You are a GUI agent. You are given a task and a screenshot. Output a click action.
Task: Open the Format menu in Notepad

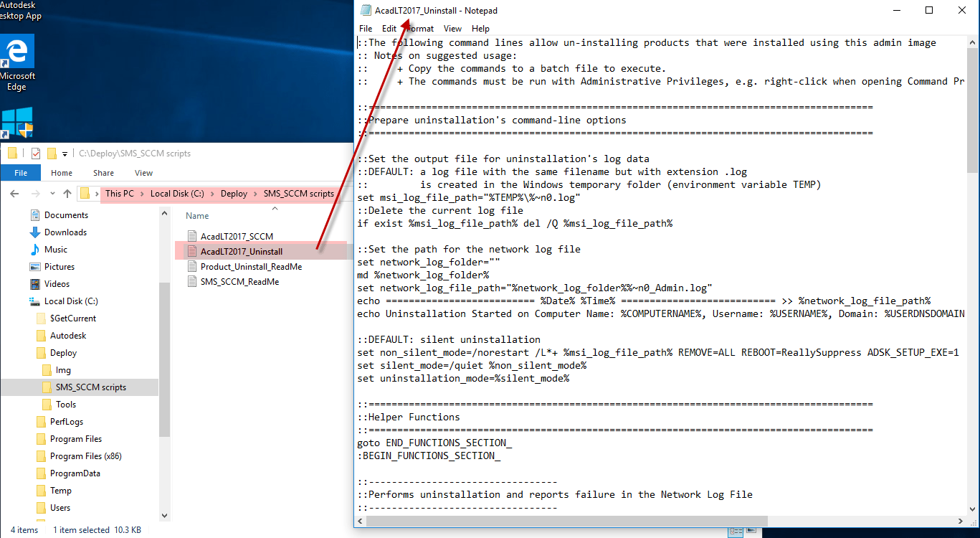[x=419, y=29]
